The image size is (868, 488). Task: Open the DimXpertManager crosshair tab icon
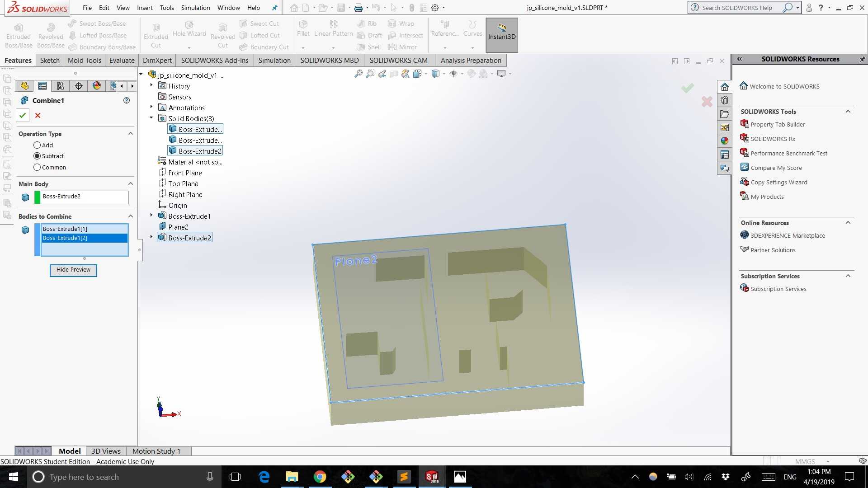click(x=79, y=86)
